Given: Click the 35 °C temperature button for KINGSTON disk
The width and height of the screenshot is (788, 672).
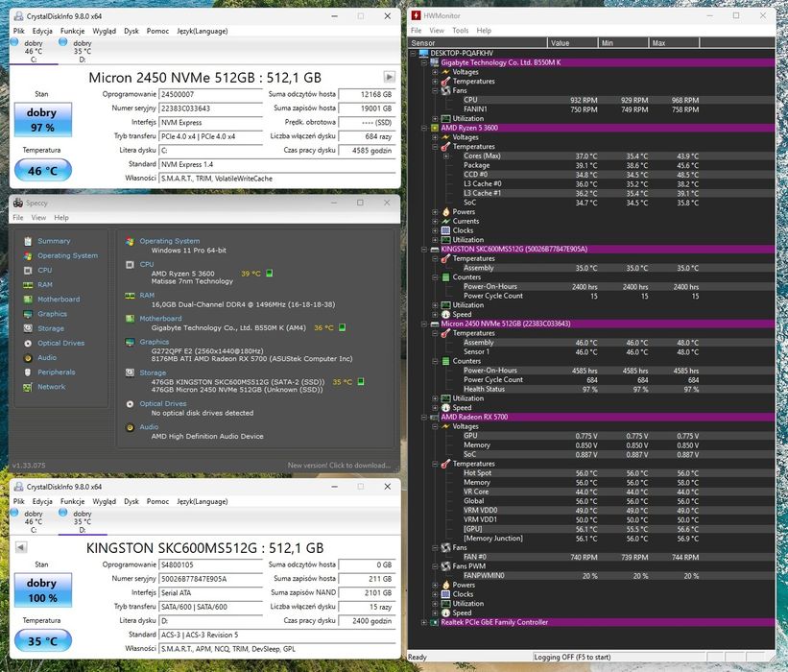Looking at the screenshot, I should pos(43,641).
